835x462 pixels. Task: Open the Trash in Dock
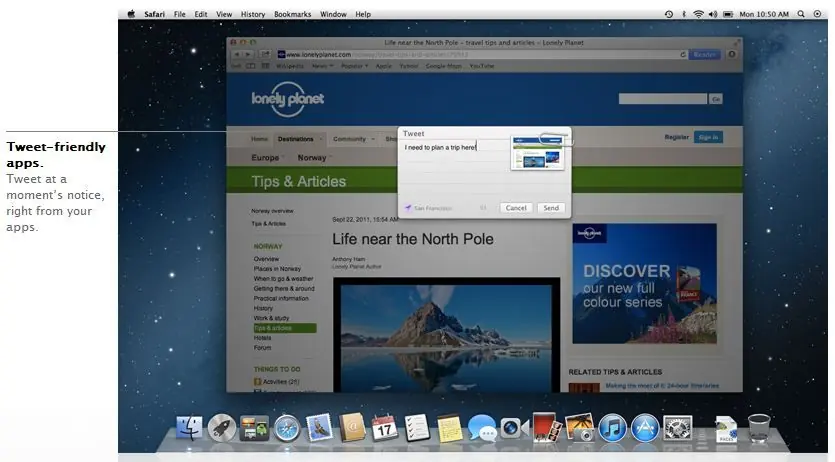point(759,428)
